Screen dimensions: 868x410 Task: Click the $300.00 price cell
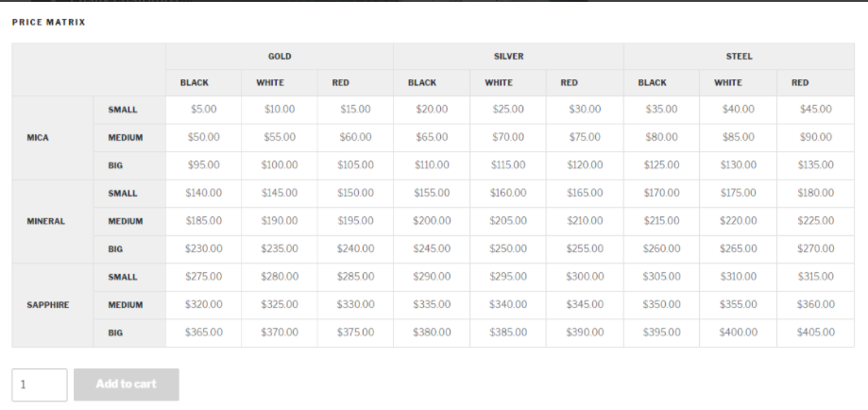[x=585, y=277]
